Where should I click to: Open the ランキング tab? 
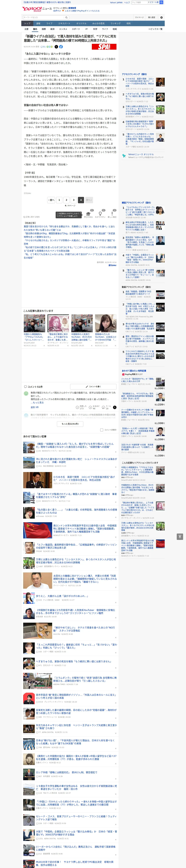115,24
